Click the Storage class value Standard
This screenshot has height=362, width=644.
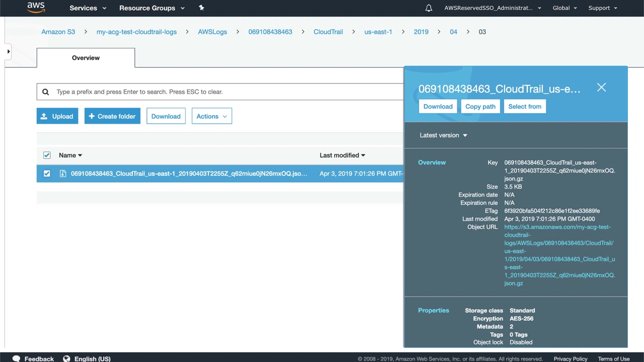pos(522,310)
